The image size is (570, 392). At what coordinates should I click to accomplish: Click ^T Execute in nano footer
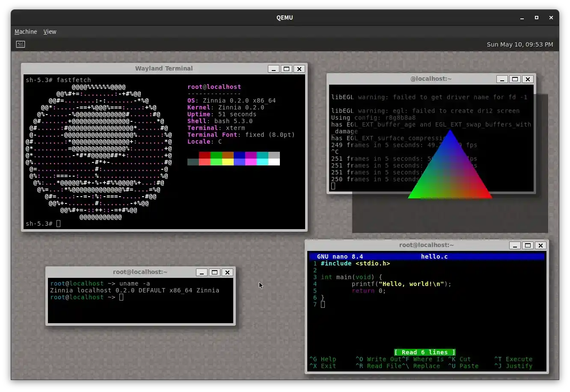click(x=513, y=359)
